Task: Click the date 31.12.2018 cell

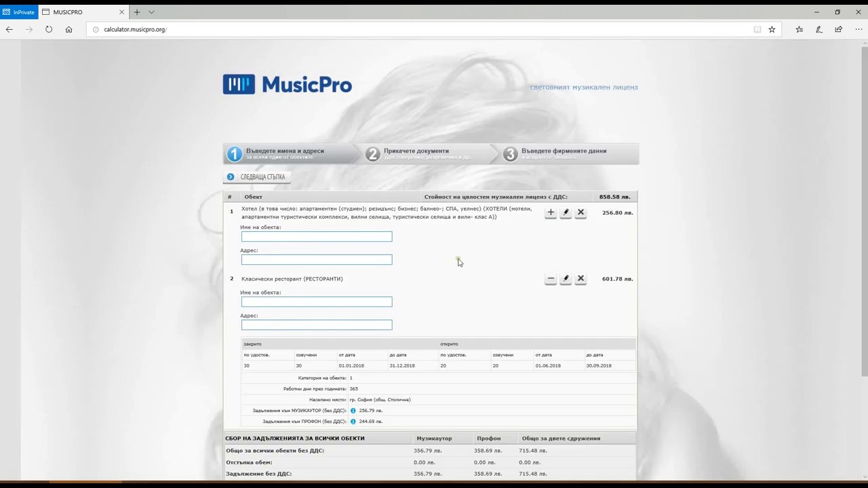Action: (x=402, y=366)
